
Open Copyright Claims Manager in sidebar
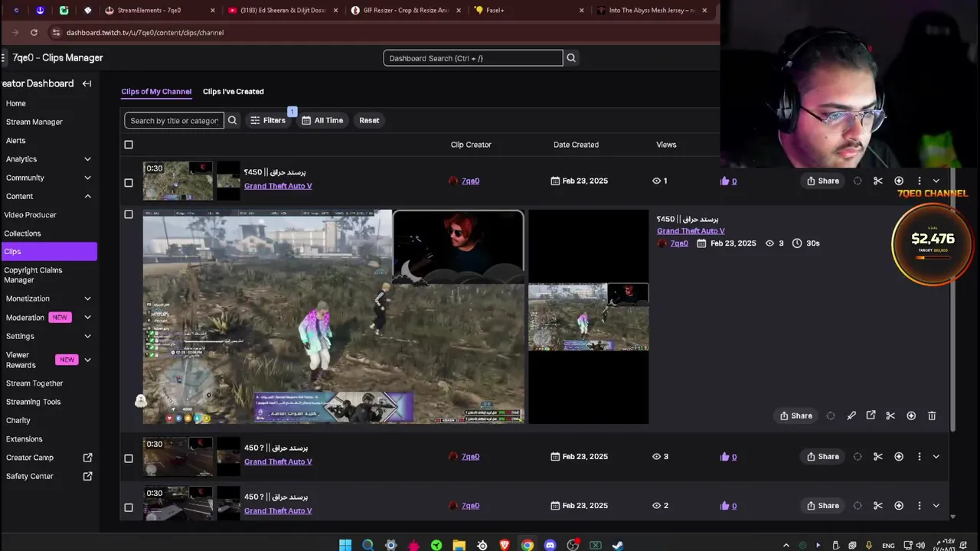pos(34,275)
